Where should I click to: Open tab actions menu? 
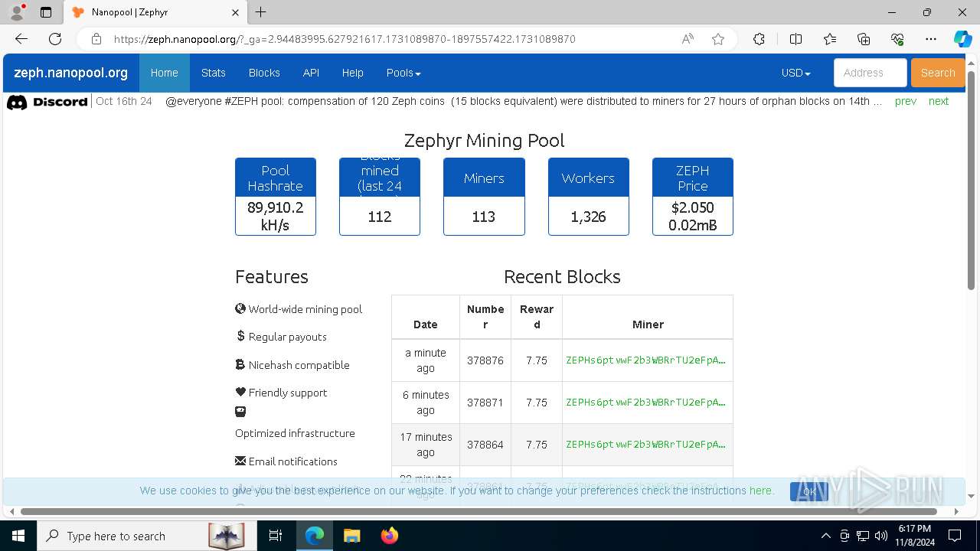pos(46,12)
